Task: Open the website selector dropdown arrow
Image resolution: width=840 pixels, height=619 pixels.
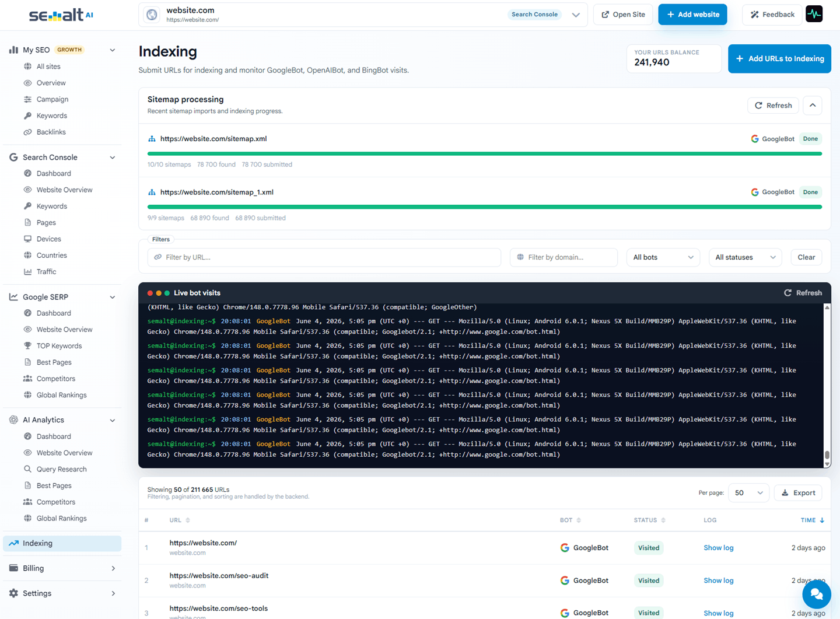Action: pyautogui.click(x=576, y=15)
